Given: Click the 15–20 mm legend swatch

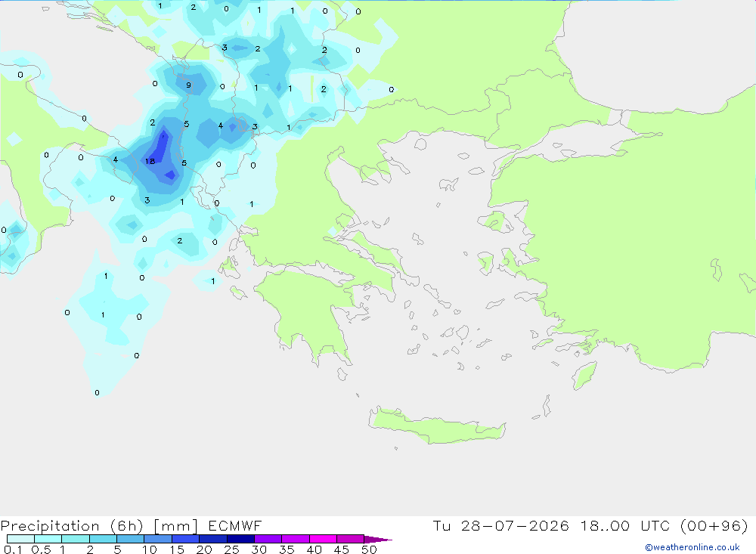Looking at the screenshot, I should (186, 539).
